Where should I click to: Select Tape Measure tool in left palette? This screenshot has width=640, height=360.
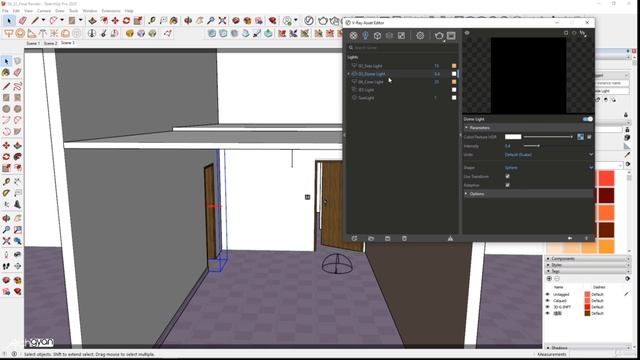coord(6,182)
